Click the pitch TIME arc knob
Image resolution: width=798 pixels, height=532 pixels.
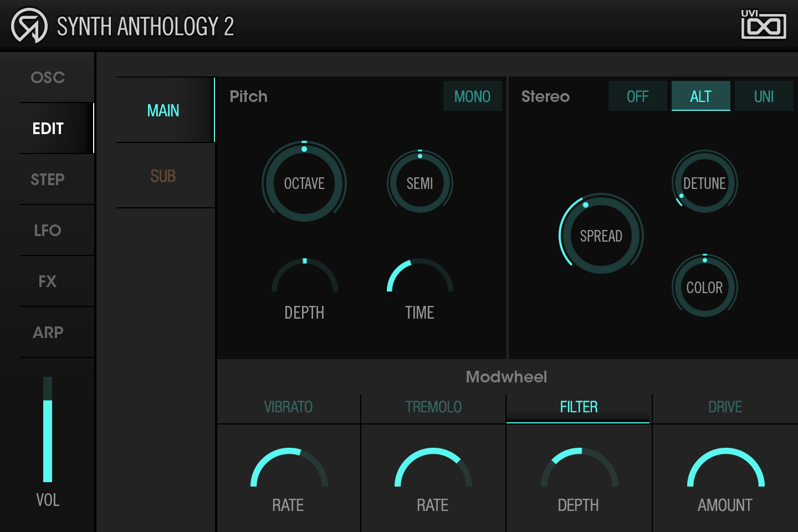click(420, 277)
